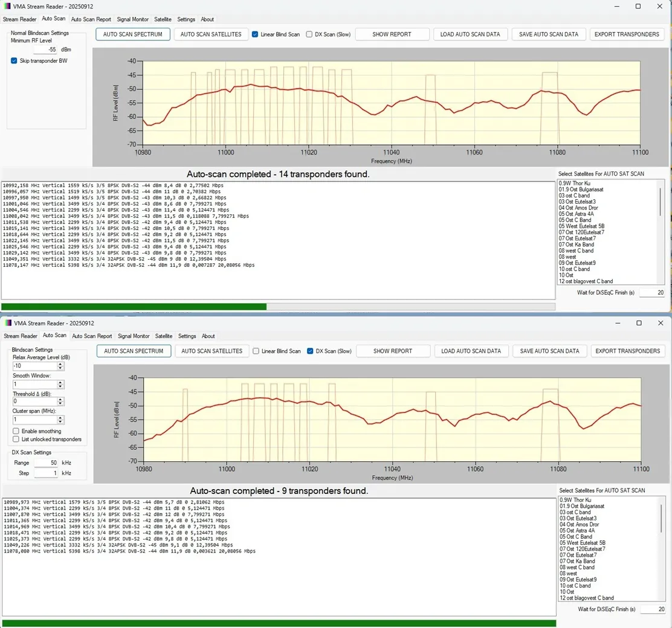
Task: Click SAVE AUTO SCAN DATA in bottom window
Action: (x=549, y=351)
